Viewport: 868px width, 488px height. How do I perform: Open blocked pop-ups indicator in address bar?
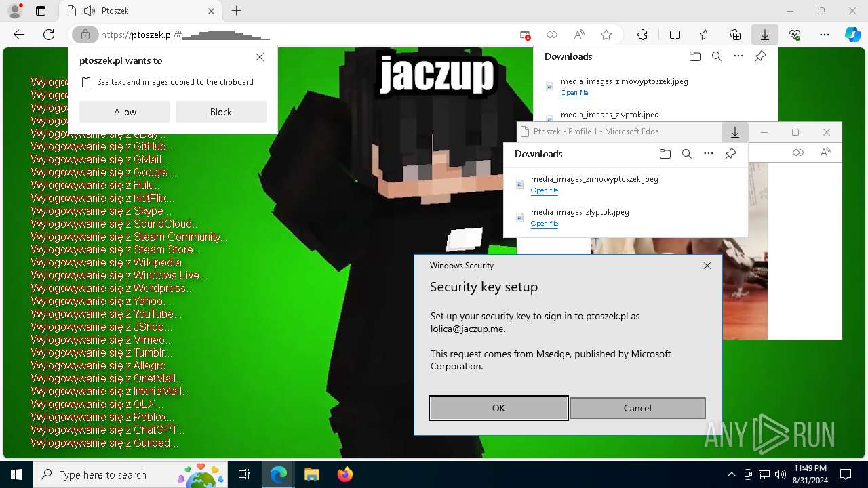coord(525,35)
